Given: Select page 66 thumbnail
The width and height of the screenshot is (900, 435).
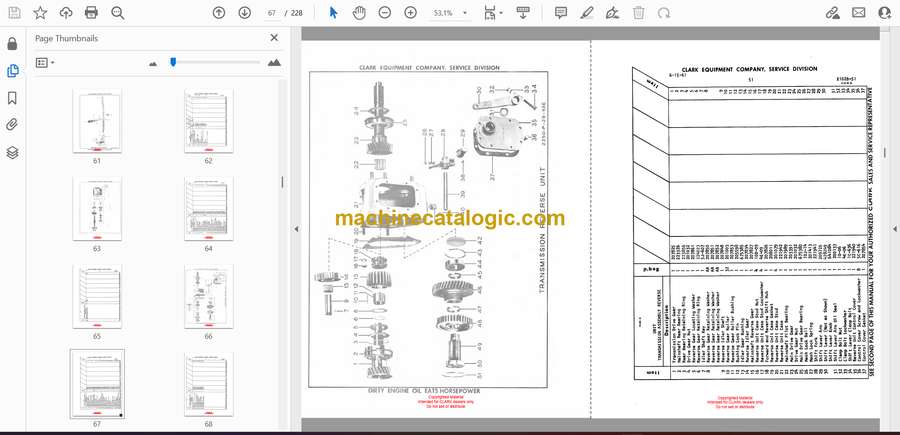Looking at the screenshot, I should pyautogui.click(x=208, y=297).
